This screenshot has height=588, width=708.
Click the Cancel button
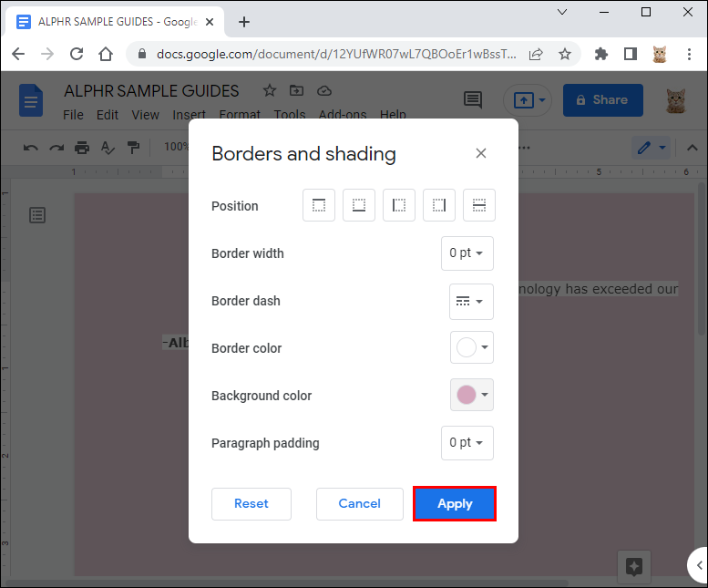[x=360, y=504]
